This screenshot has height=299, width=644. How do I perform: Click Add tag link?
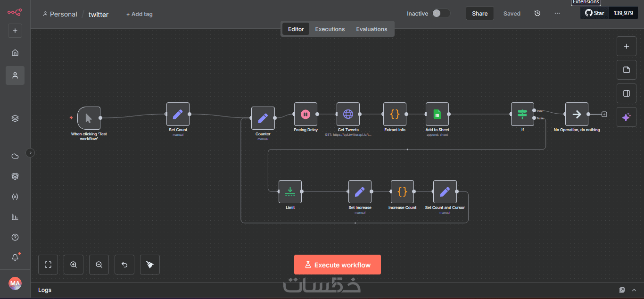[140, 14]
